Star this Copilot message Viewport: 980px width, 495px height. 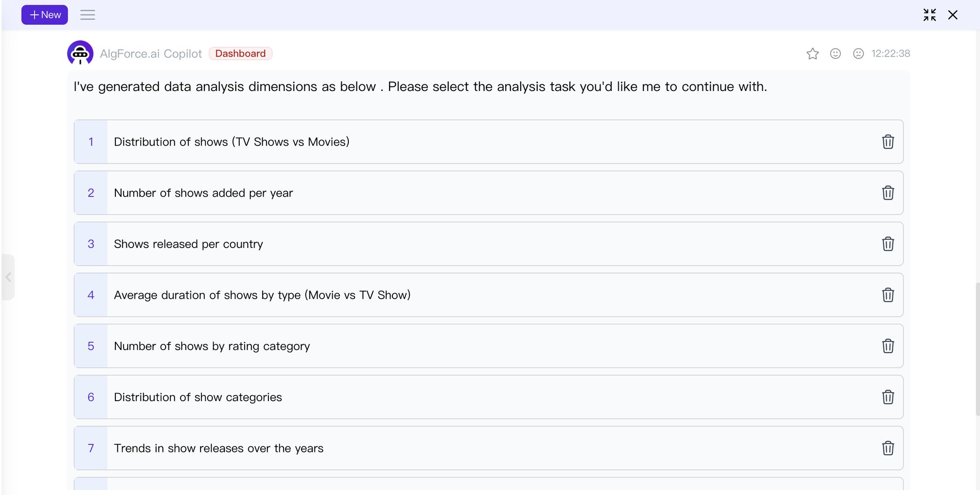pyautogui.click(x=813, y=54)
